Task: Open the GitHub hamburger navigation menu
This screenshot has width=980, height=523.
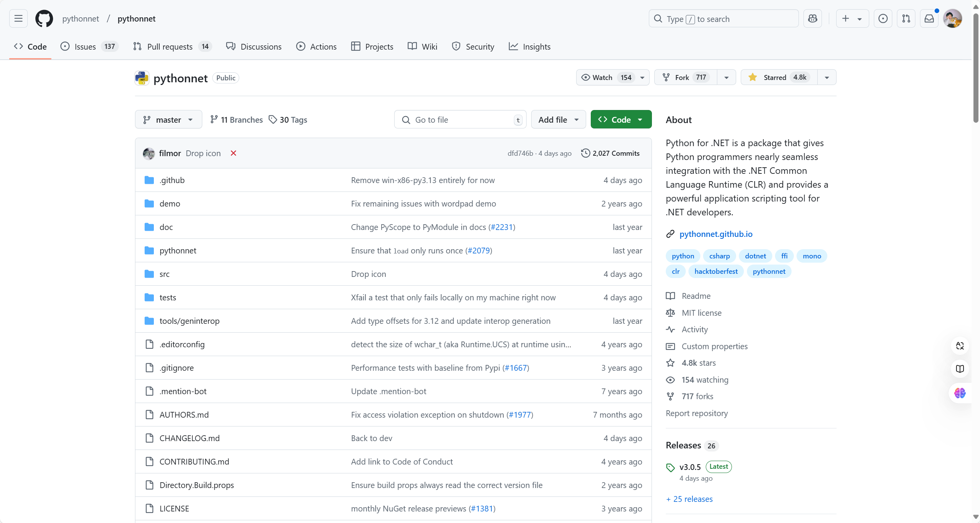Action: (x=18, y=18)
